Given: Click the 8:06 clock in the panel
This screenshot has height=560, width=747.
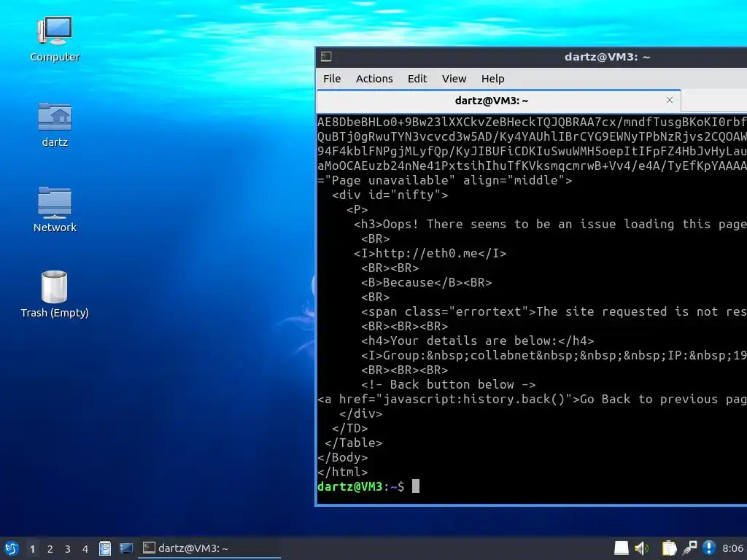Looking at the screenshot, I should [732, 548].
